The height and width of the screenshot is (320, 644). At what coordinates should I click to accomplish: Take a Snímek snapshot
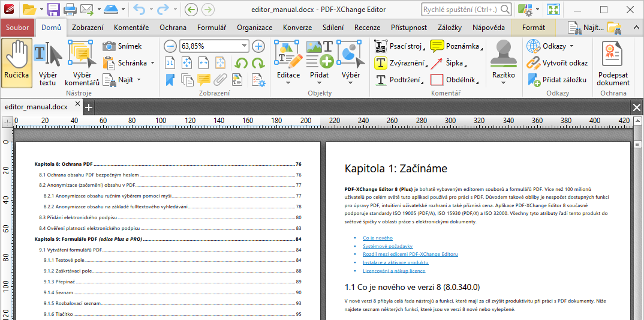pyautogui.click(x=122, y=46)
